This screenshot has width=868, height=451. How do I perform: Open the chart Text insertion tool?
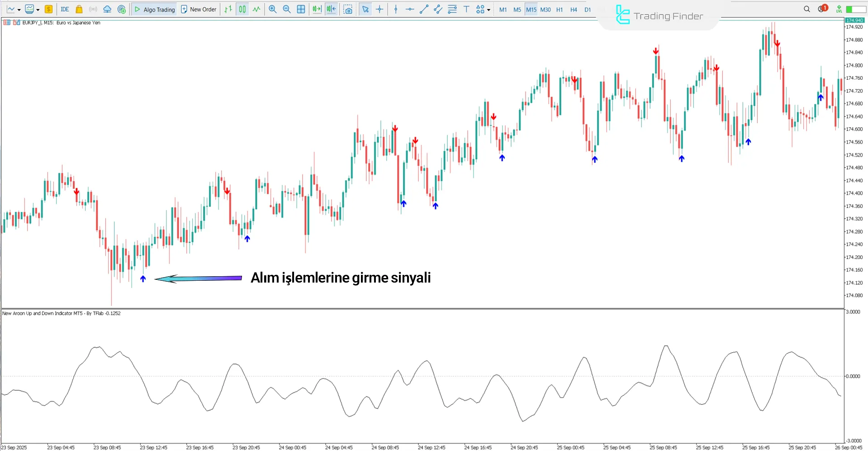pyautogui.click(x=466, y=9)
